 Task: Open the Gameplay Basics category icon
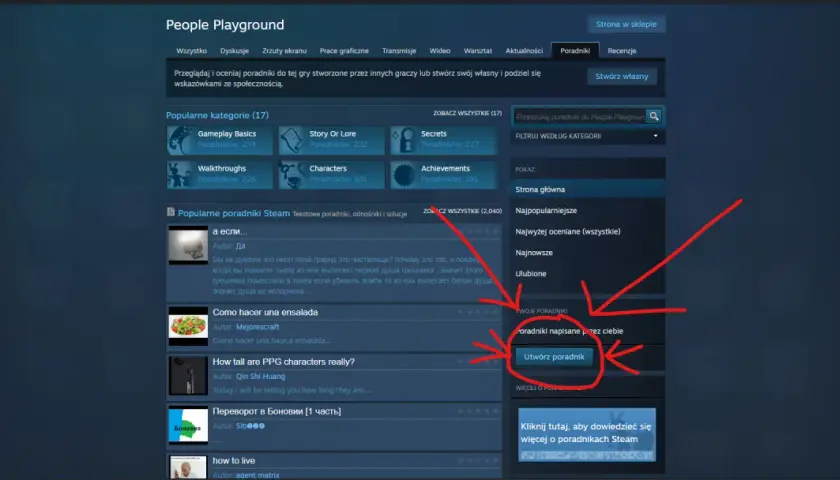(x=181, y=140)
